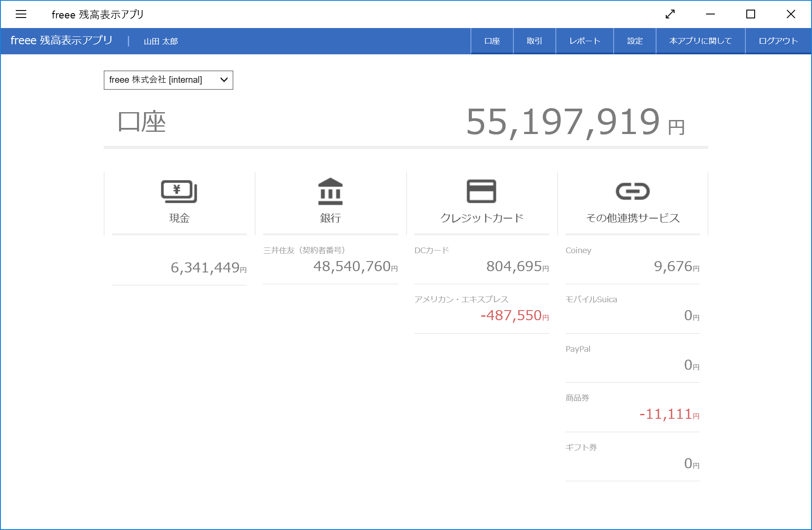This screenshot has height=530, width=812.
Task: Click the balance 804,695円
Action: pos(517,266)
